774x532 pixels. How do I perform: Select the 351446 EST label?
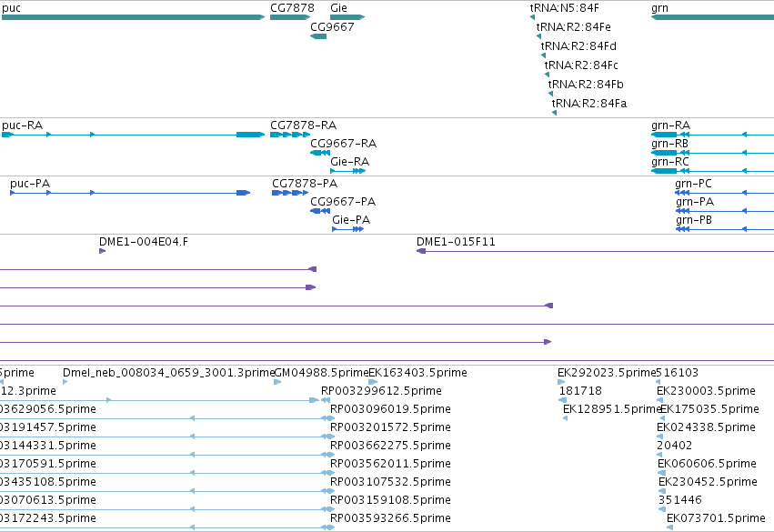tap(680, 500)
